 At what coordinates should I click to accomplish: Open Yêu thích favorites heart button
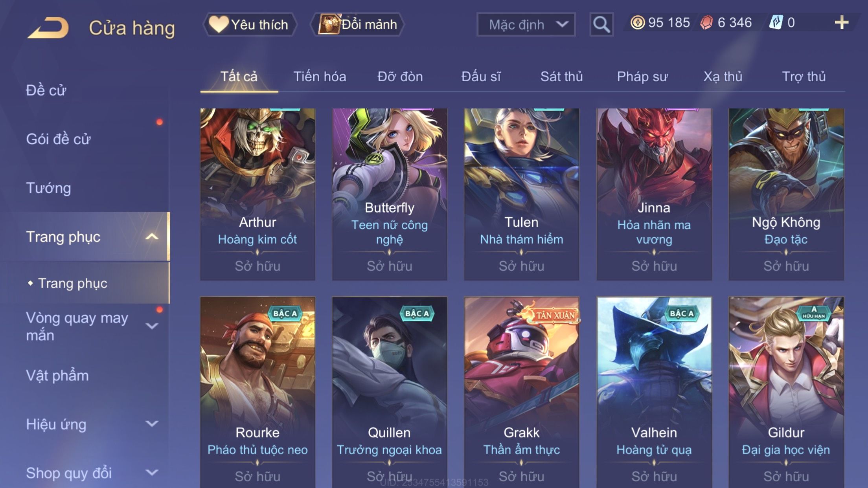250,24
